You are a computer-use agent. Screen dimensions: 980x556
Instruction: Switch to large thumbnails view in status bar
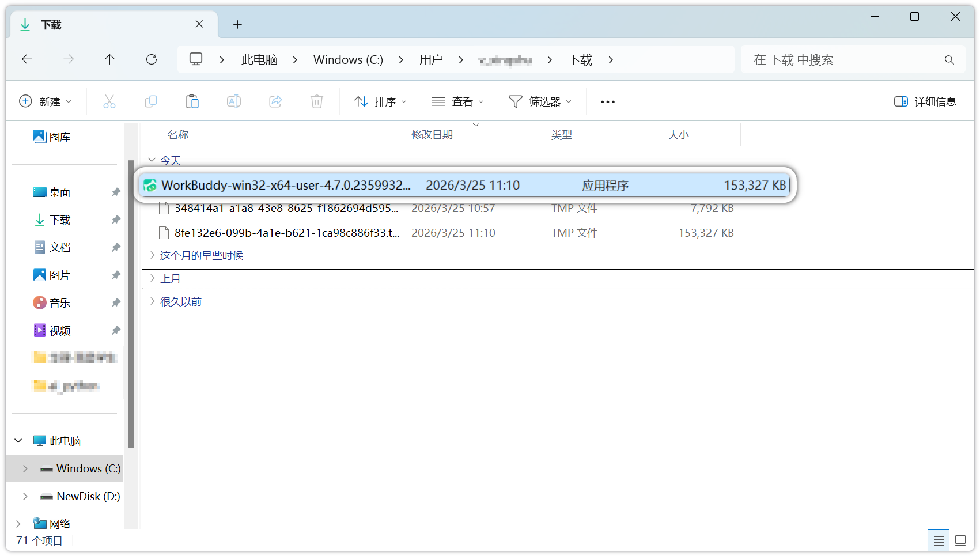point(960,540)
